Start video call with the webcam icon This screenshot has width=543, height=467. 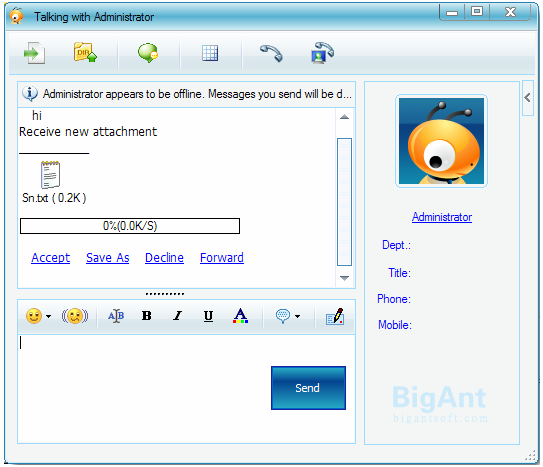(322, 53)
